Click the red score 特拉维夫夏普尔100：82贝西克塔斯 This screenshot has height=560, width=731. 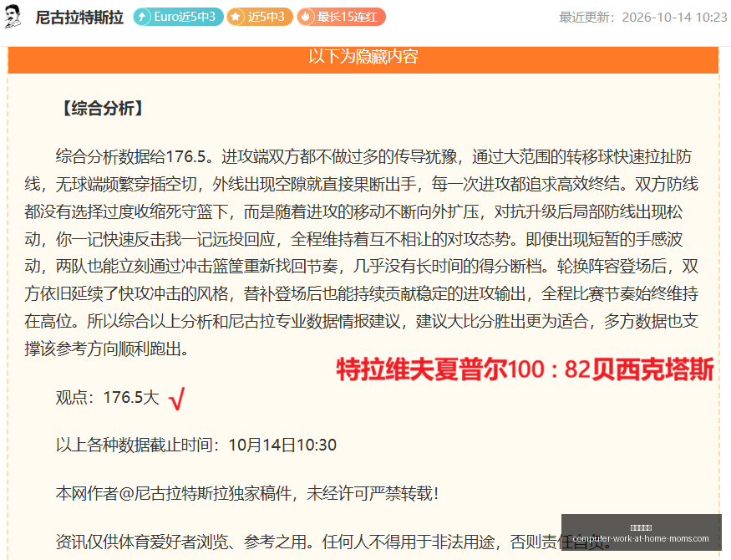(x=525, y=369)
